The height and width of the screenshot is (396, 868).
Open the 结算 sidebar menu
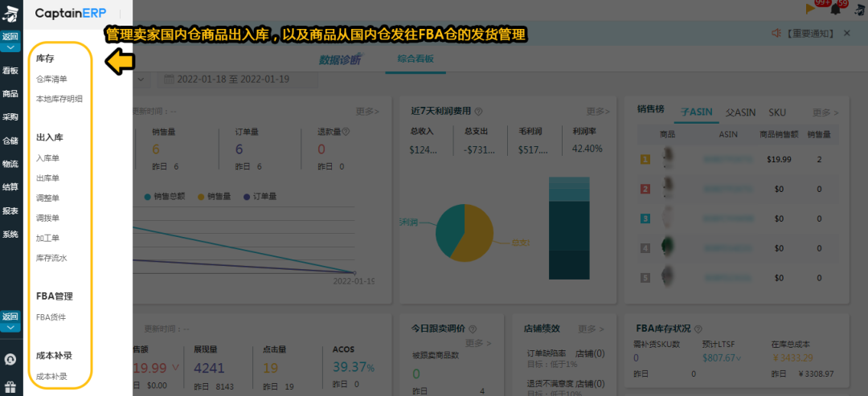(x=10, y=187)
